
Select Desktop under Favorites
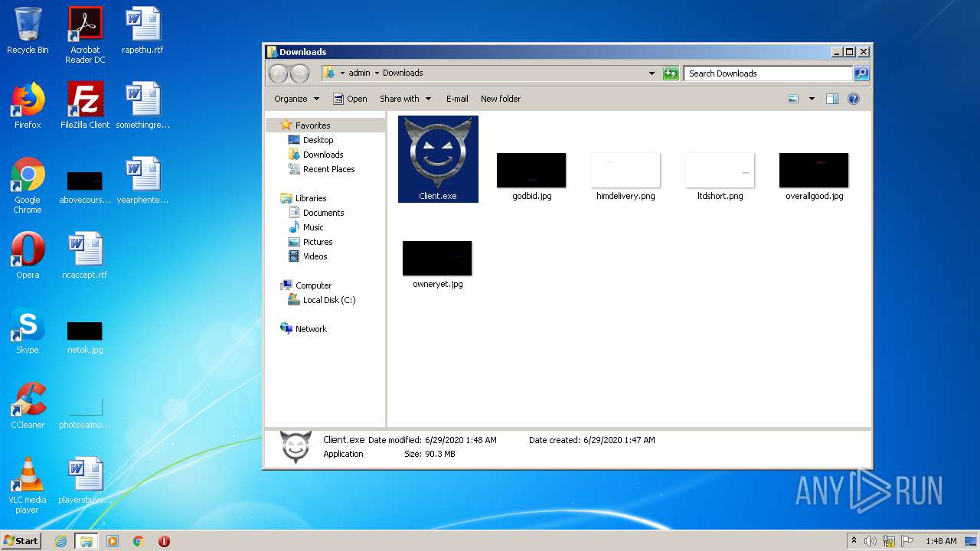(x=318, y=140)
